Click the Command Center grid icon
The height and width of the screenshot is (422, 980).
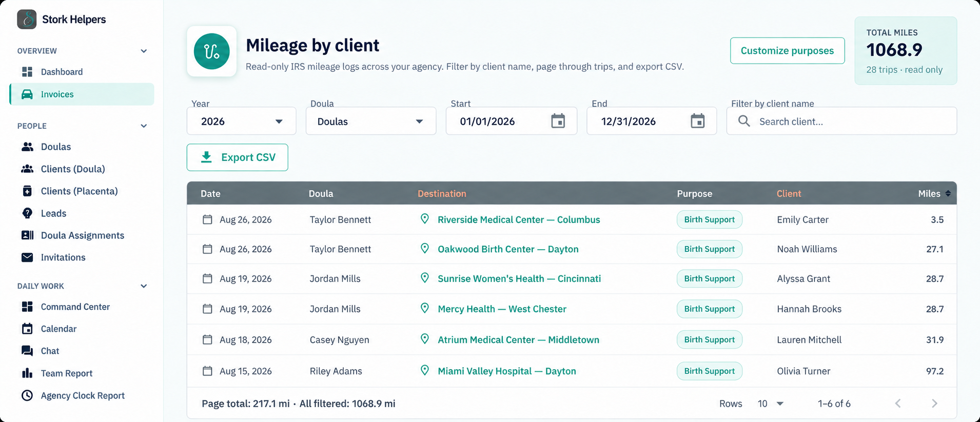(x=27, y=307)
